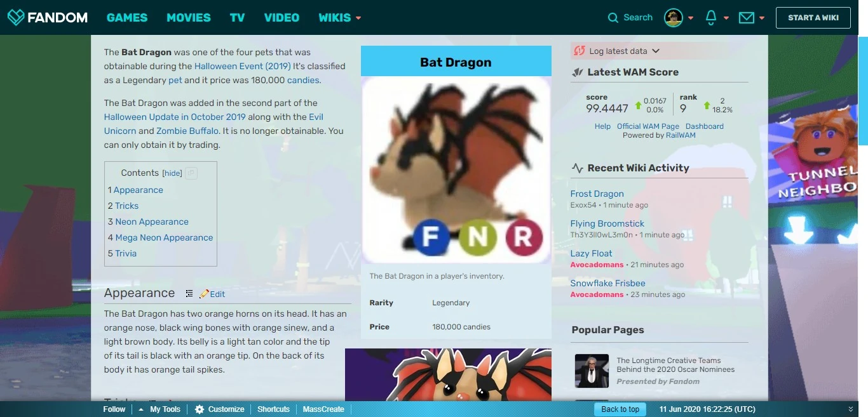Open My Tools in the bottom toolbar
868x417 pixels.
165,409
